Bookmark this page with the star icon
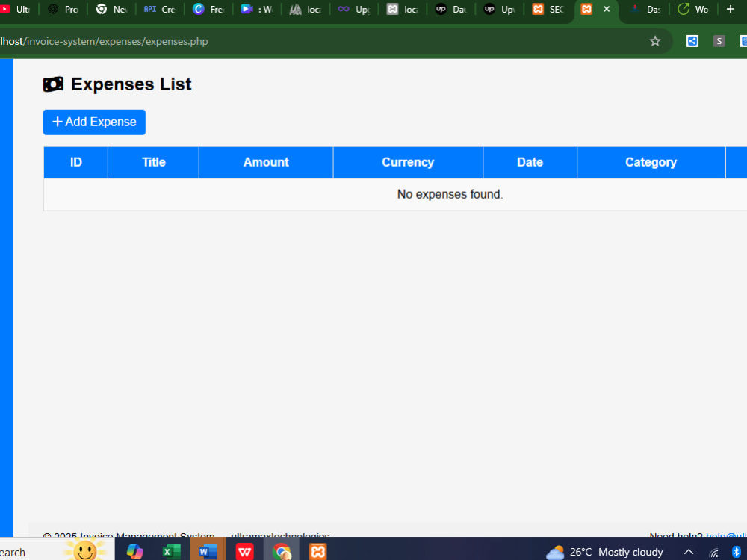The height and width of the screenshot is (560, 747). pos(655,41)
